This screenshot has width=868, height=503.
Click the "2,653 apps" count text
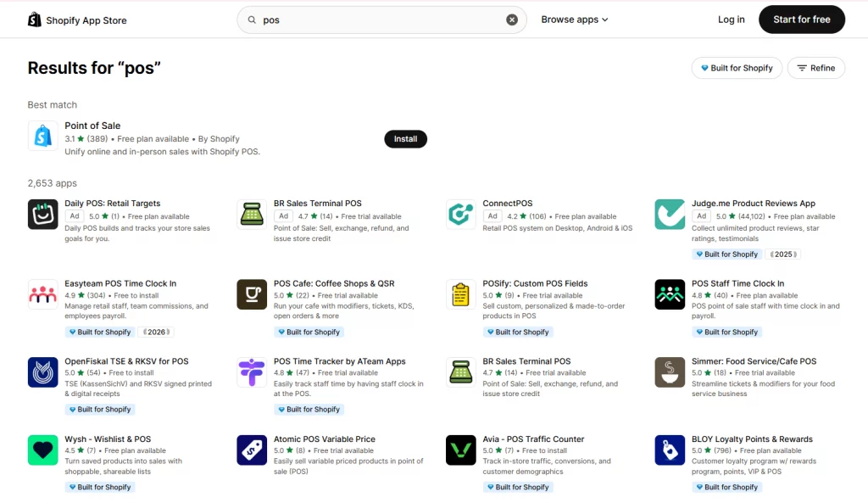click(x=53, y=183)
